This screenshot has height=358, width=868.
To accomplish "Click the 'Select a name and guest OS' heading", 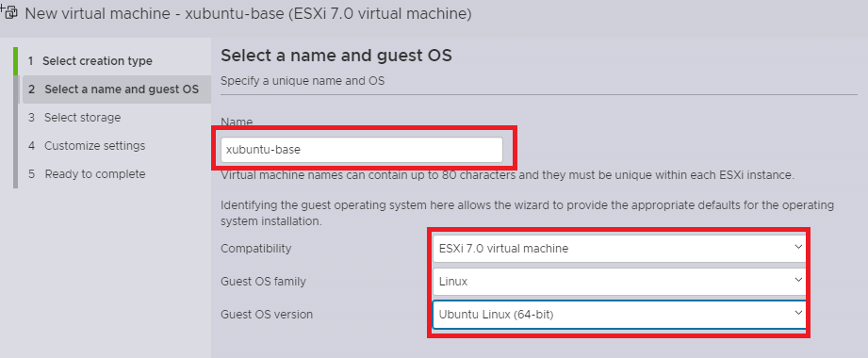I will tap(336, 56).
